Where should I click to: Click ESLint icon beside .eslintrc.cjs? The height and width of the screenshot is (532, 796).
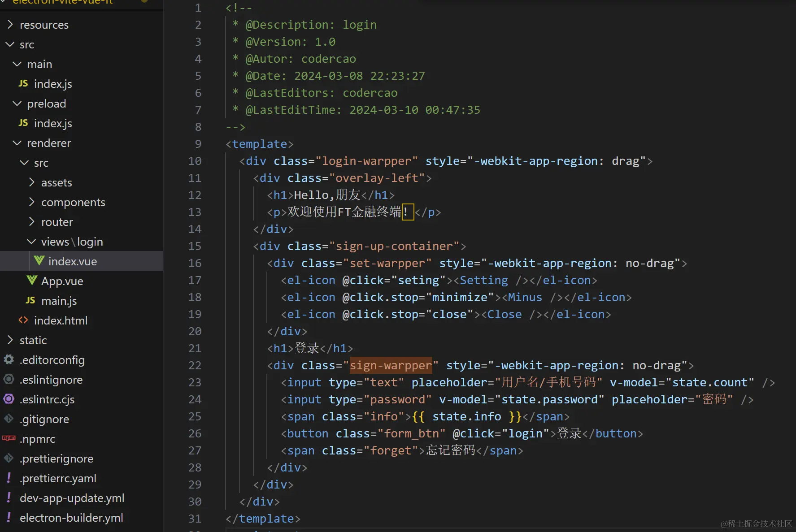[x=9, y=399]
